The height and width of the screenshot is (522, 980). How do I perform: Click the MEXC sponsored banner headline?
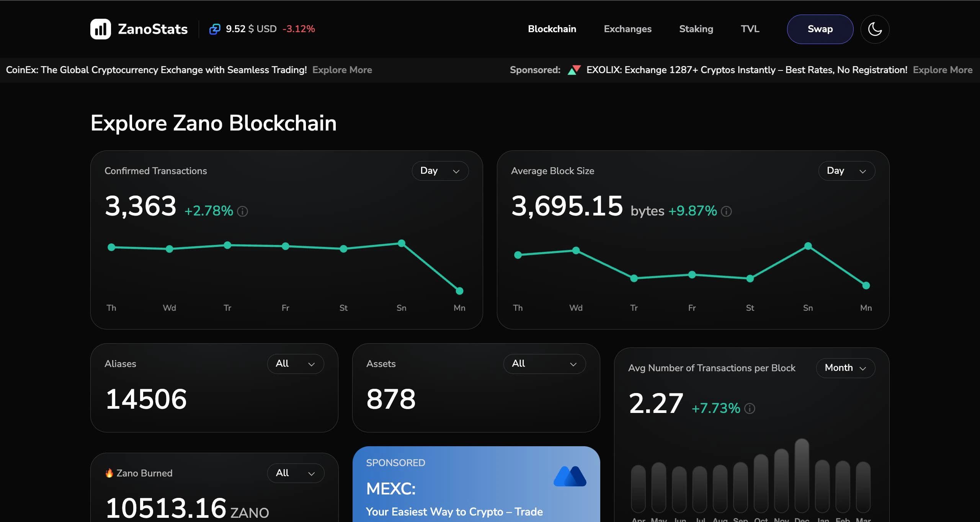[391, 489]
